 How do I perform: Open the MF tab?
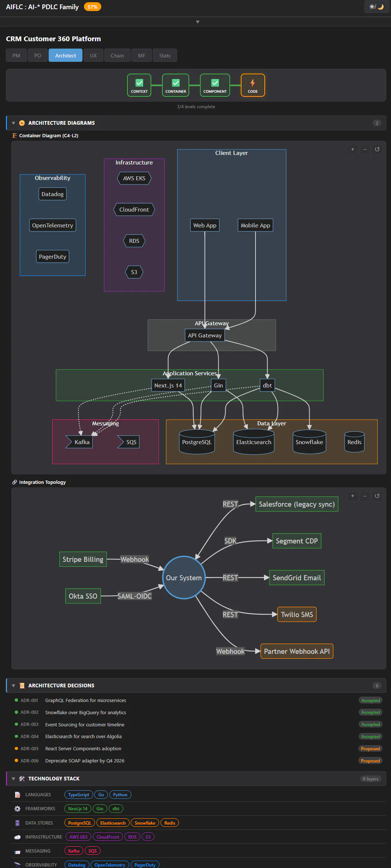(x=142, y=56)
